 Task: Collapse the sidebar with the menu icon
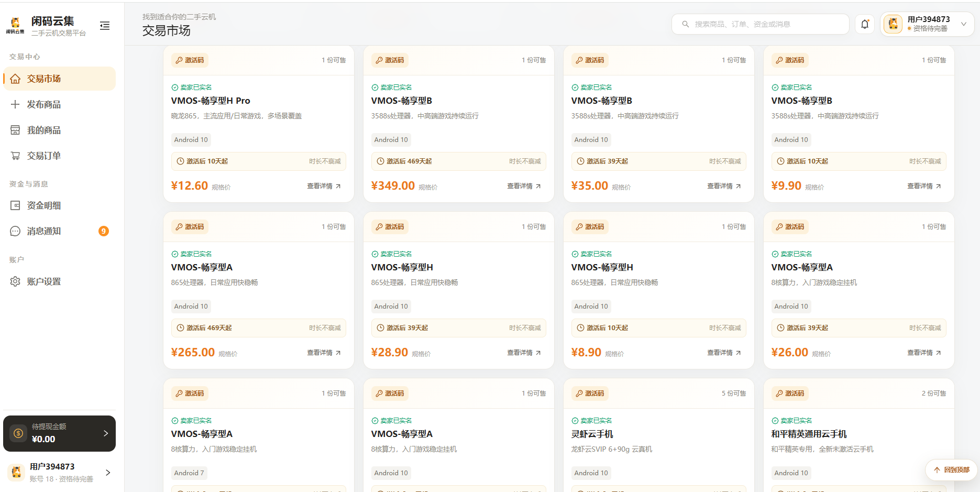coord(105,26)
